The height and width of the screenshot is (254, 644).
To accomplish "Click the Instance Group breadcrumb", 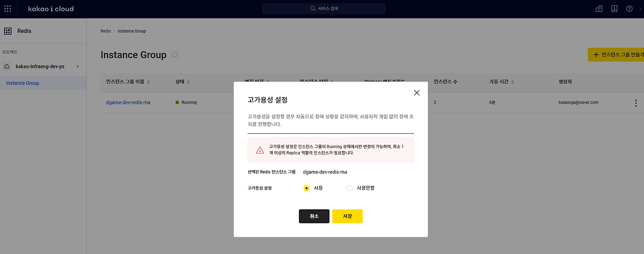I will tap(132, 31).
